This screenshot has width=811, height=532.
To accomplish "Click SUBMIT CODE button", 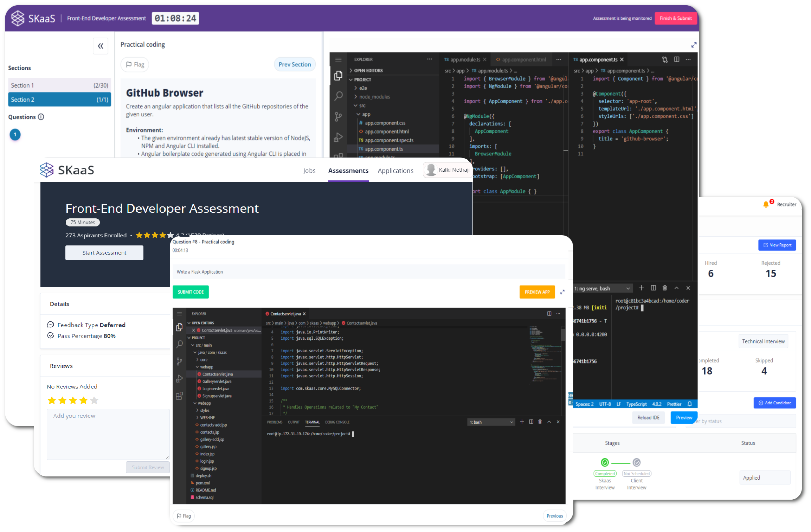I will 191,292.
